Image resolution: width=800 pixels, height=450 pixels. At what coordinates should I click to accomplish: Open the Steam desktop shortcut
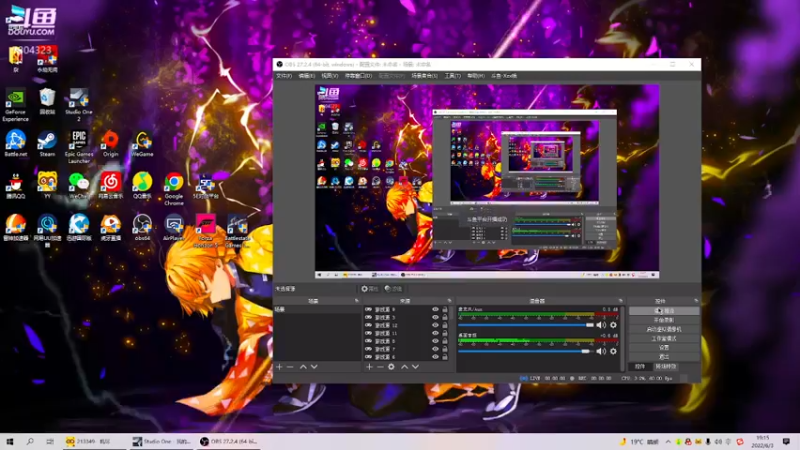(x=47, y=144)
